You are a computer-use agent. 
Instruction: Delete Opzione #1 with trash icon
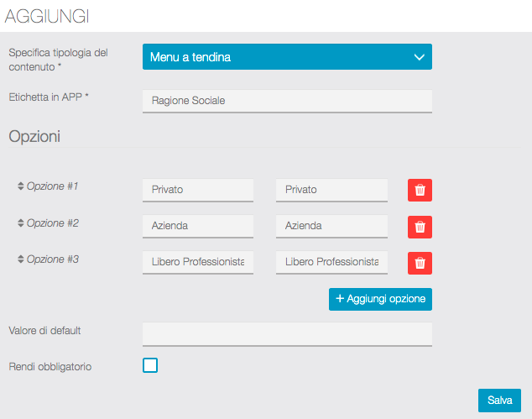[x=420, y=190]
